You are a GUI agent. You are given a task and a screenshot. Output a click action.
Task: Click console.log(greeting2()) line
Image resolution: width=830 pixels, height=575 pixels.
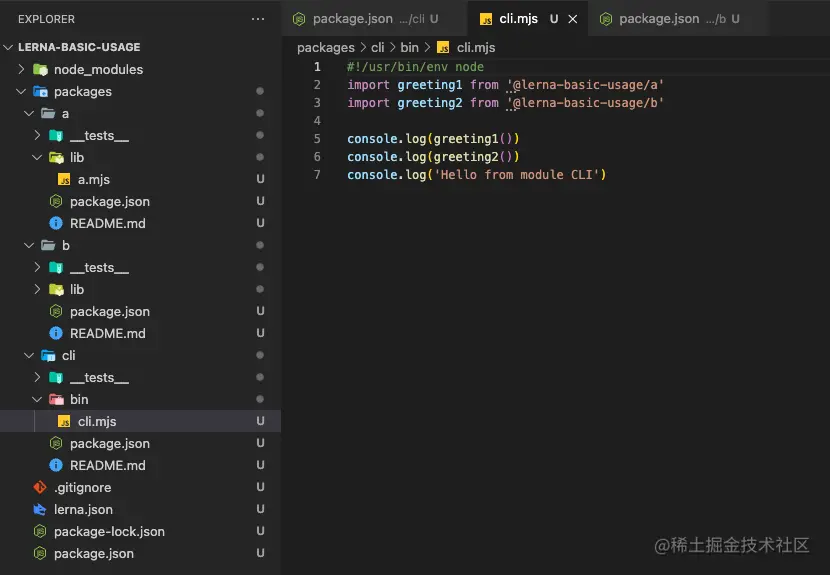pos(433,157)
